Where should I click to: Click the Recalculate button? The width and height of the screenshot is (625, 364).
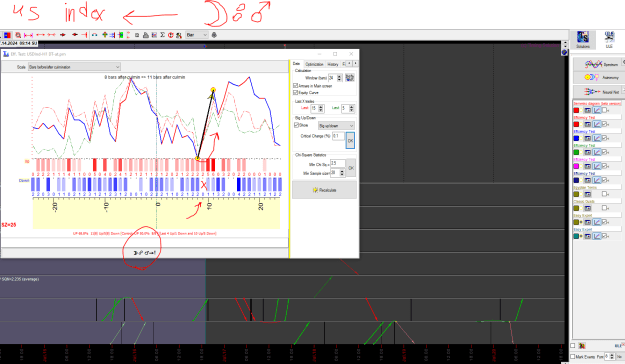point(324,190)
